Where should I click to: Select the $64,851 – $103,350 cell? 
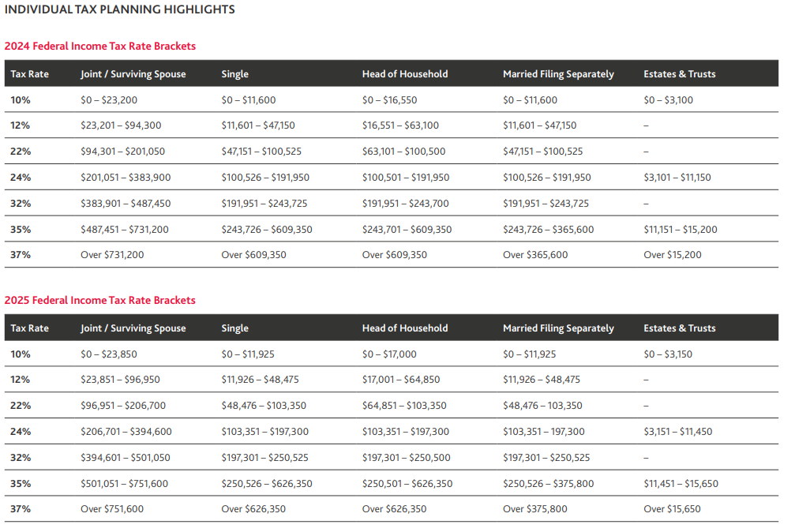point(404,406)
